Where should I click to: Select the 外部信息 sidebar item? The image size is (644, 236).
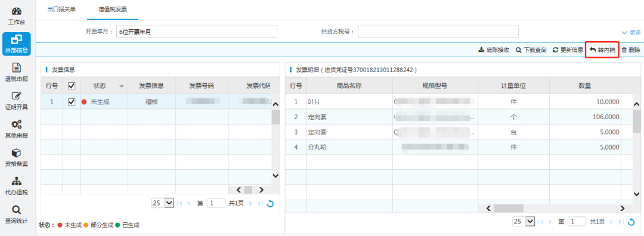click(17, 44)
